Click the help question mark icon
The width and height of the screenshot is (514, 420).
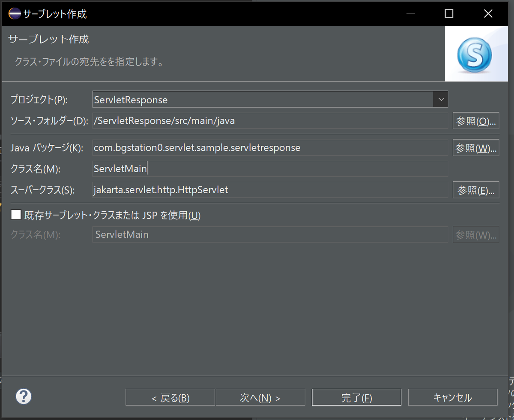24,396
